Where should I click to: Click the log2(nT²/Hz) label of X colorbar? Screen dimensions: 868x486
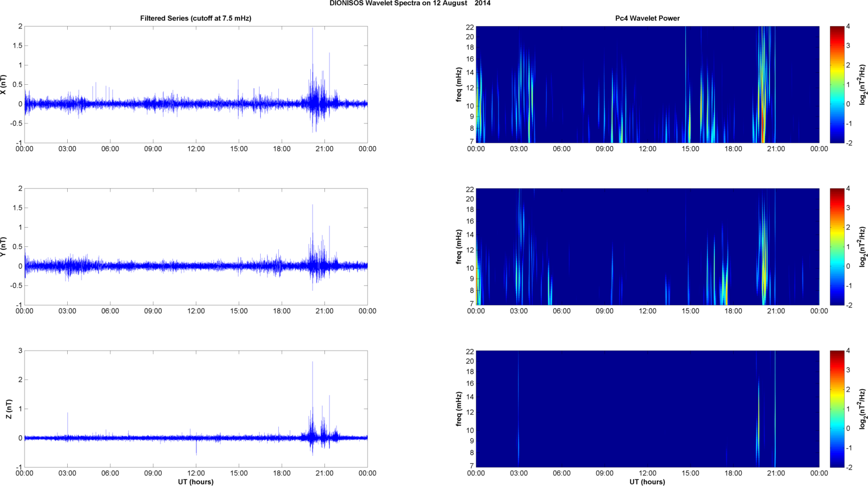coord(863,84)
